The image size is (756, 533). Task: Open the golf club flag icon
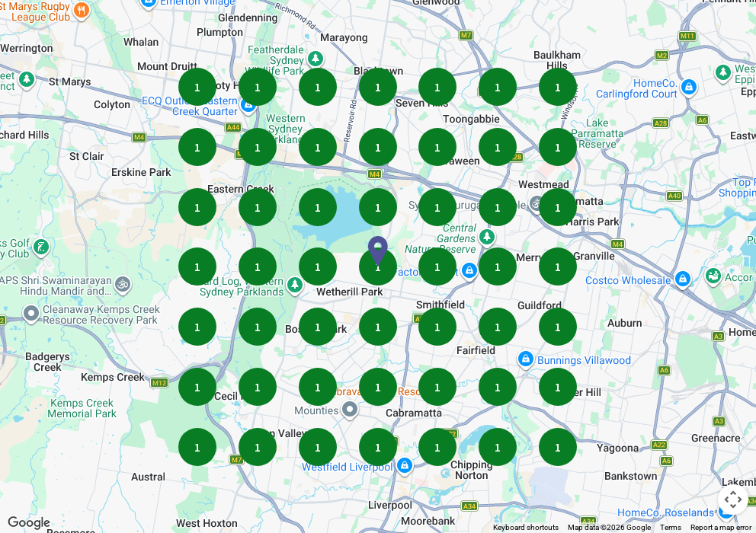click(41, 247)
